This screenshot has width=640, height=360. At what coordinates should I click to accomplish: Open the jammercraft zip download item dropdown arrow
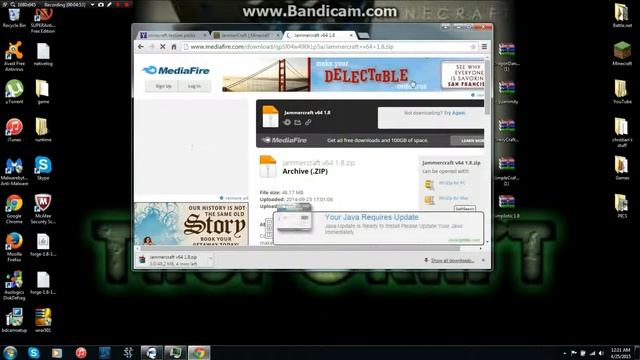coord(210,259)
